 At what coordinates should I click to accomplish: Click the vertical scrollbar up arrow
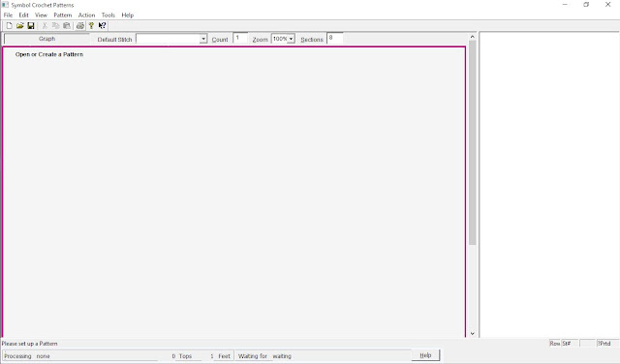(x=472, y=37)
